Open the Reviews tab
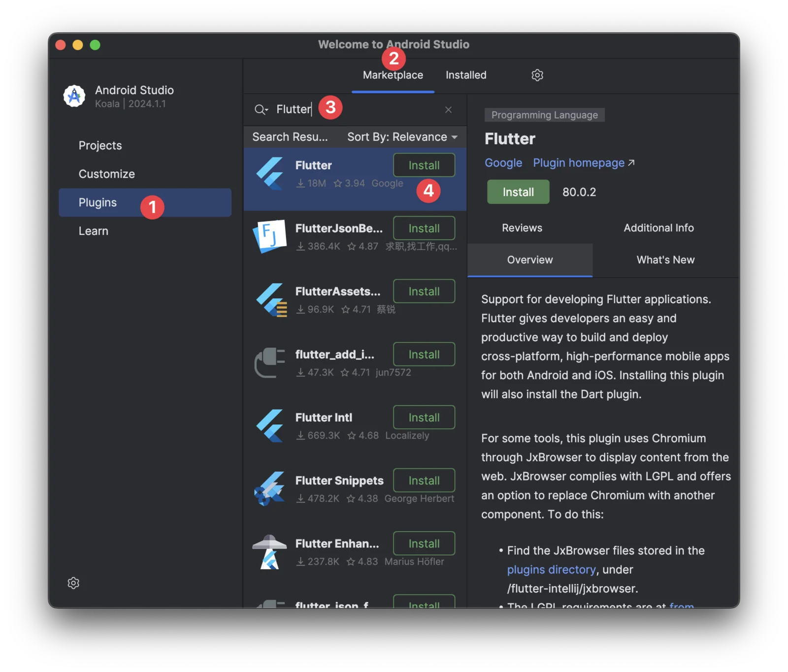788x672 pixels. (x=522, y=228)
